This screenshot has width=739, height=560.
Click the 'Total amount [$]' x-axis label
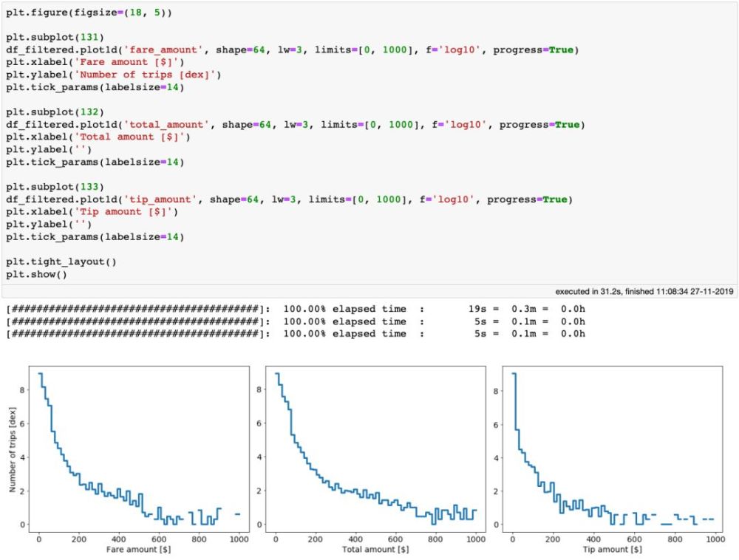tap(375, 550)
